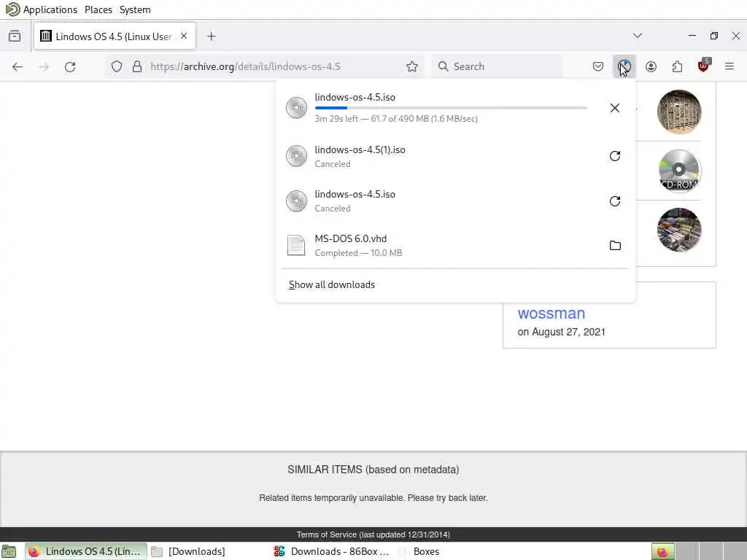Open the System menu
Screen dimensions: 747x560
click(135, 9)
